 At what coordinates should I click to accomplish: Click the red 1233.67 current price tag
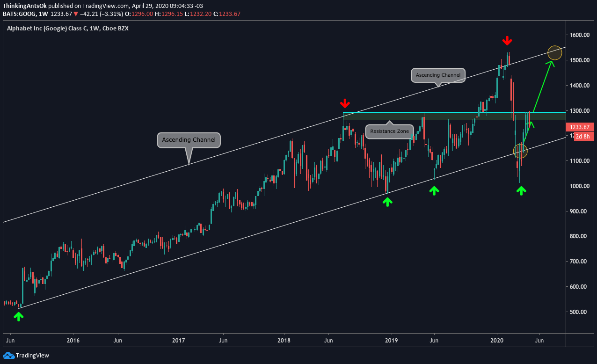tap(581, 127)
